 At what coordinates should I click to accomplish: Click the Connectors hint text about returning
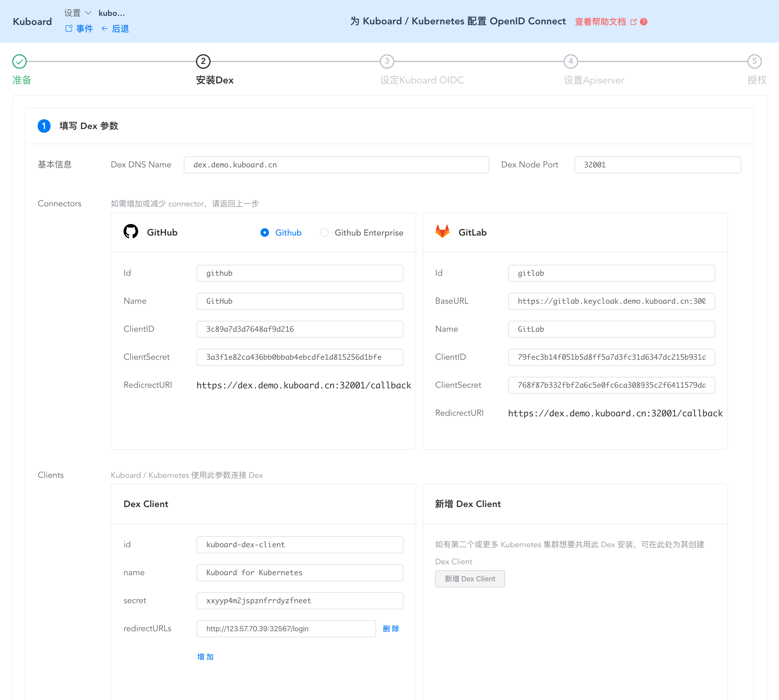[185, 204]
